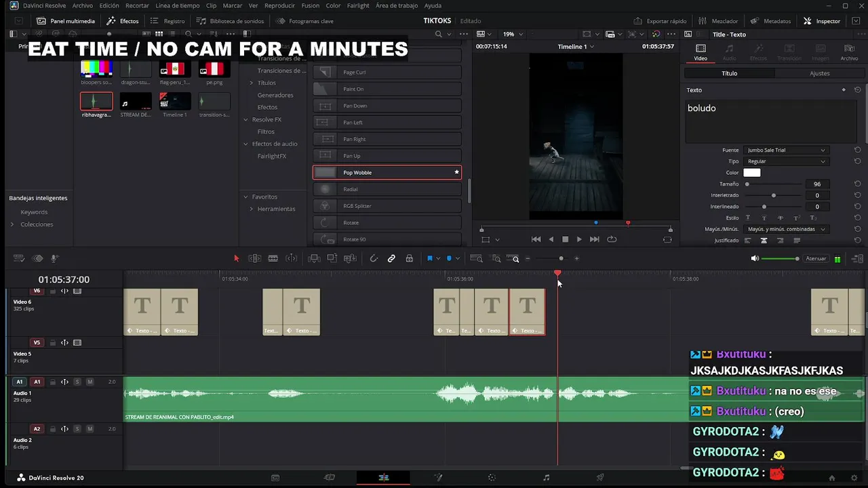The height and width of the screenshot is (488, 868).
Task: Click the Atenuar dim button
Action: 816,258
